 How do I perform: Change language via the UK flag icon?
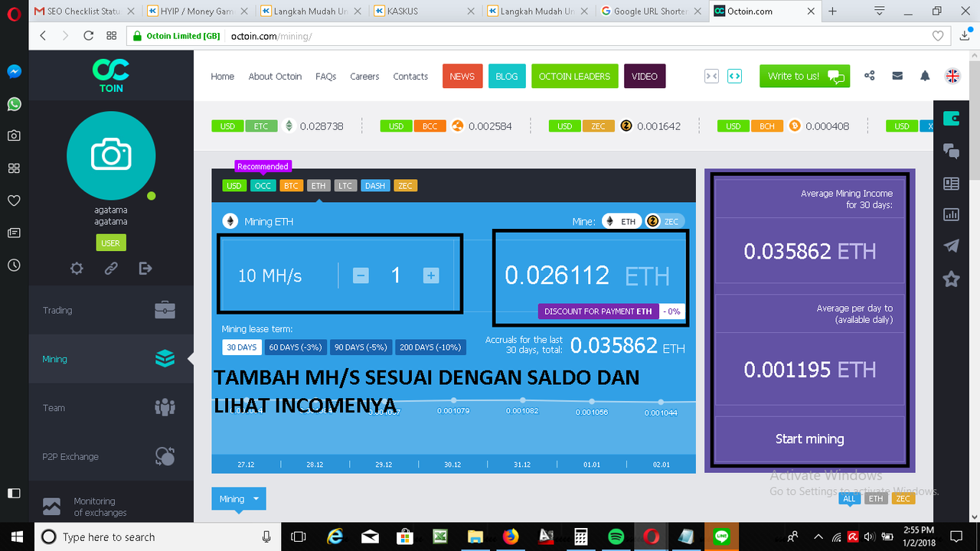(x=953, y=76)
